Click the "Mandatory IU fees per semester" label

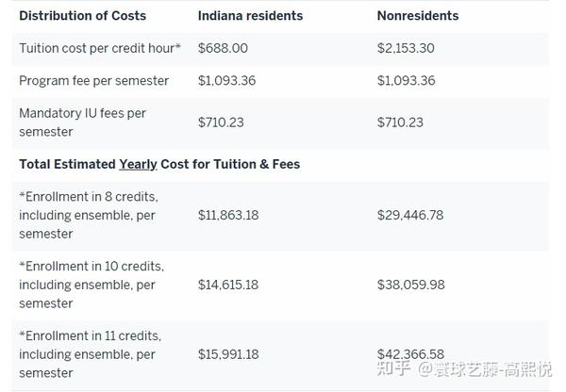pyautogui.click(x=83, y=122)
